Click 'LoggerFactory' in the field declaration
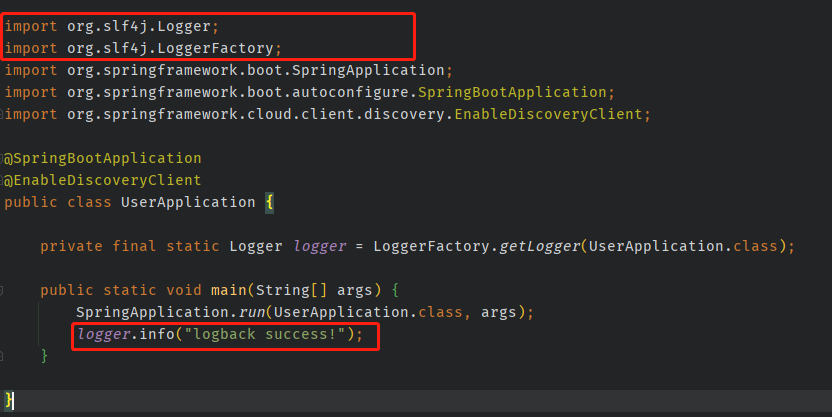832x417 pixels. pyautogui.click(x=431, y=246)
